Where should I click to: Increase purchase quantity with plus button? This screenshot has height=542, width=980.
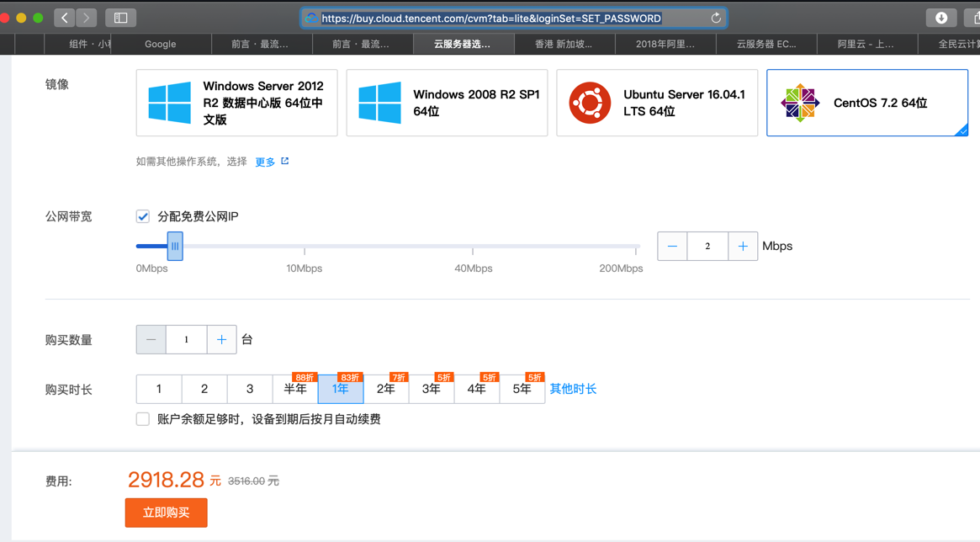pos(221,340)
